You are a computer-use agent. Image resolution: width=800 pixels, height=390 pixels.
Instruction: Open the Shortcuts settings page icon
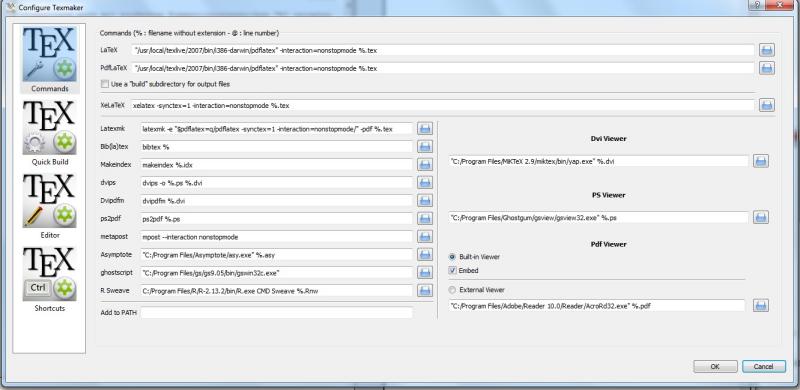49,274
